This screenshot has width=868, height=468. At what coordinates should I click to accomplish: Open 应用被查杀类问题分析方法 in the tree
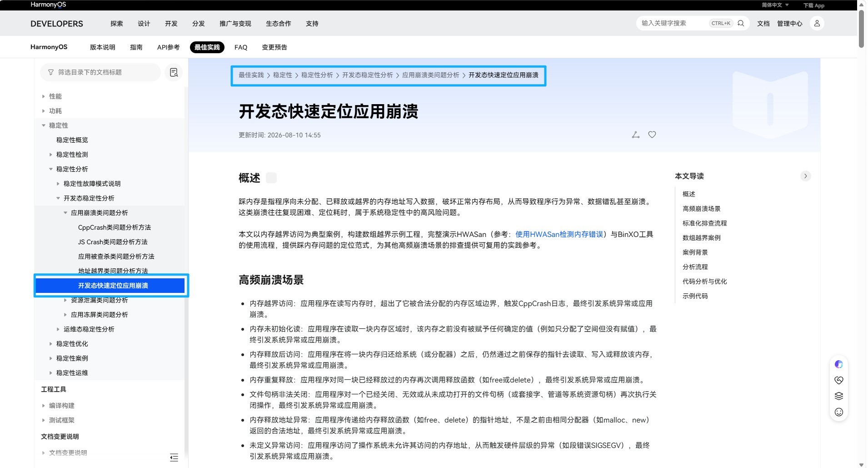(x=116, y=257)
